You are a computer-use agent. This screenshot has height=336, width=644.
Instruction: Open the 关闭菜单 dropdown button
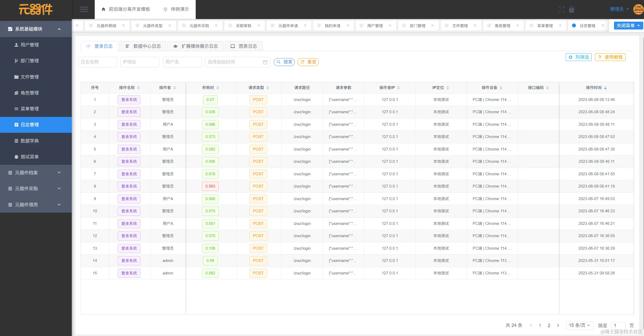click(628, 26)
